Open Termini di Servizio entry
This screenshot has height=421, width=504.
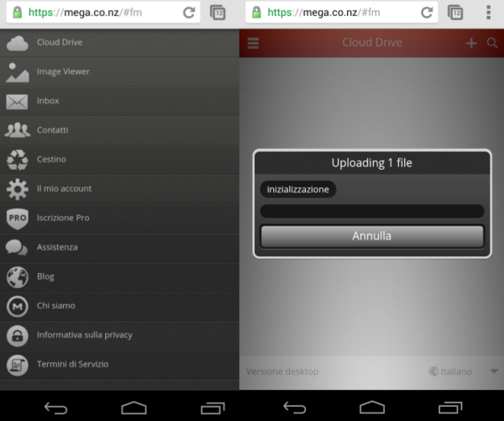(119, 365)
